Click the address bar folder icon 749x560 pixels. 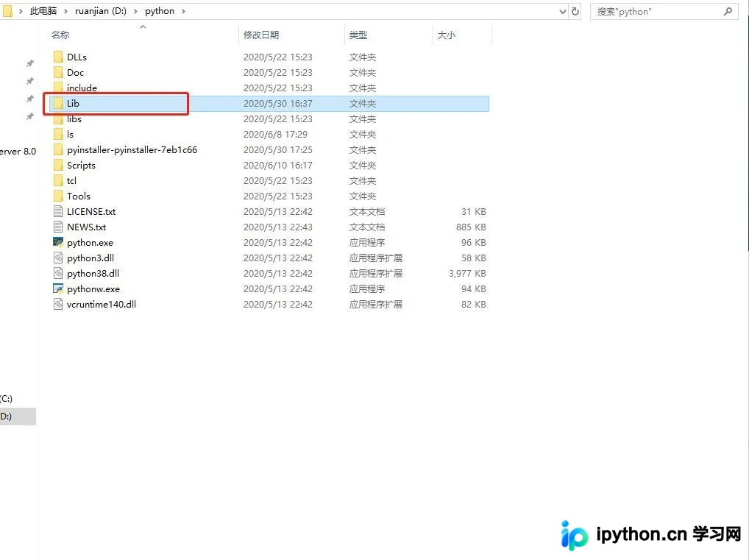(x=7, y=11)
